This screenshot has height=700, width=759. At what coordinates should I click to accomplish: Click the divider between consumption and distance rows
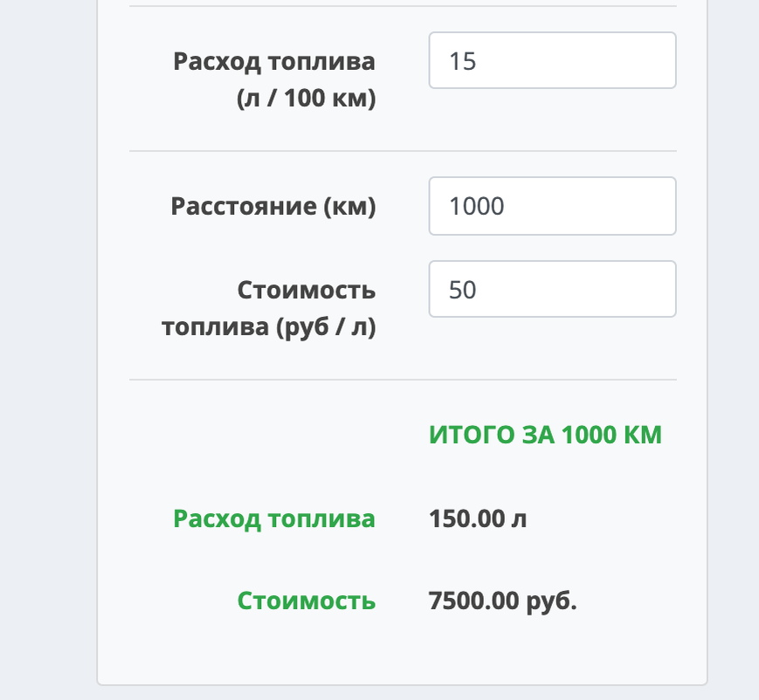(403, 151)
